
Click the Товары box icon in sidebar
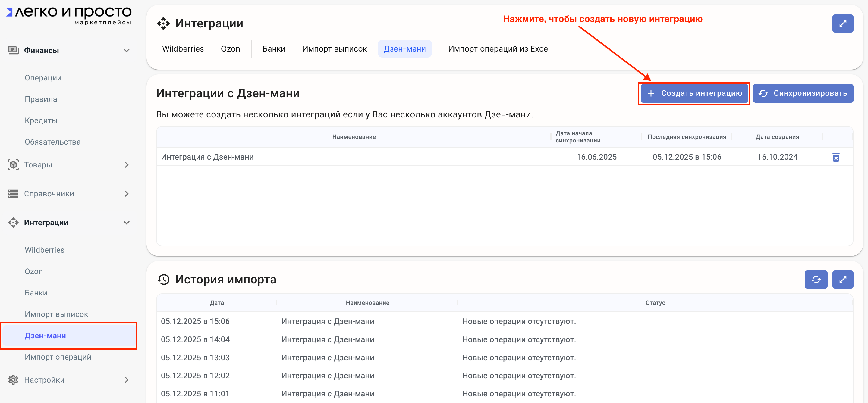click(13, 165)
